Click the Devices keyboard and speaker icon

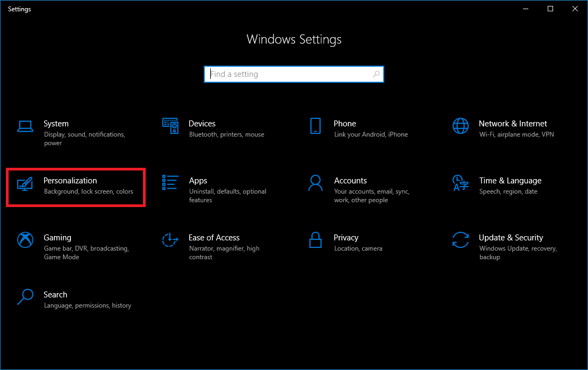170,126
